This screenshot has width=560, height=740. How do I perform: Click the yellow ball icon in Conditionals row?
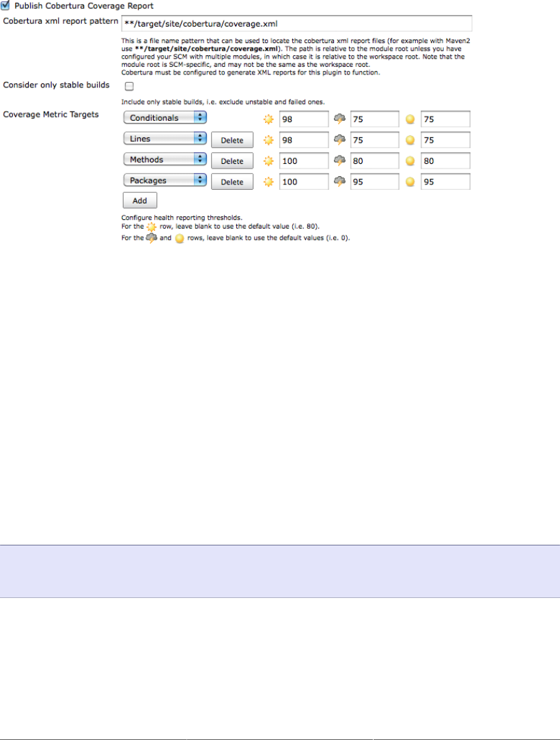pyautogui.click(x=410, y=119)
